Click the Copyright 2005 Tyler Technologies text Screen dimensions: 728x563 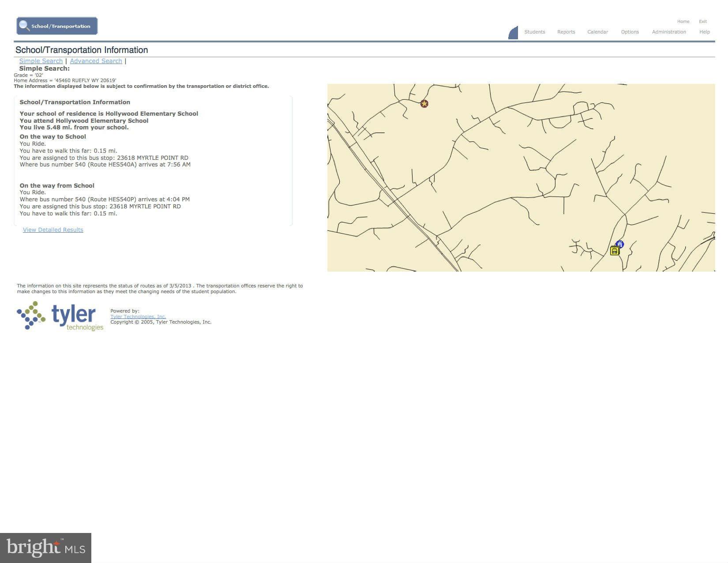(x=161, y=322)
